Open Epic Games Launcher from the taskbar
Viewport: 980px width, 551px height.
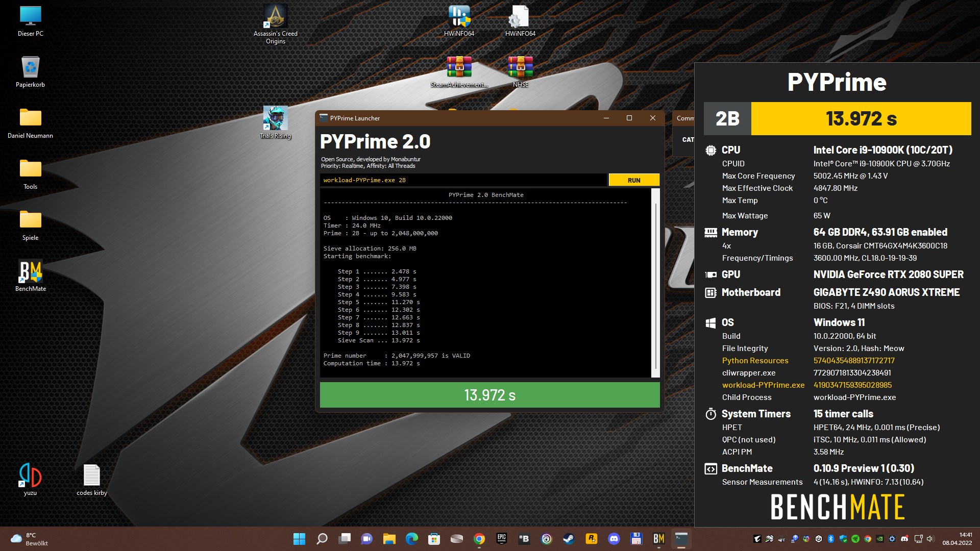click(502, 539)
